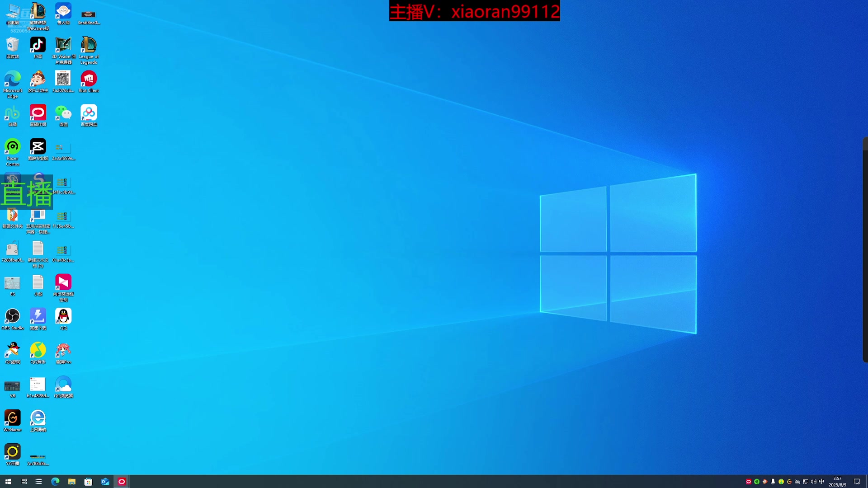The height and width of the screenshot is (488, 868).
Task: Open the 百度网盘 desktop icon
Action: coord(89,116)
